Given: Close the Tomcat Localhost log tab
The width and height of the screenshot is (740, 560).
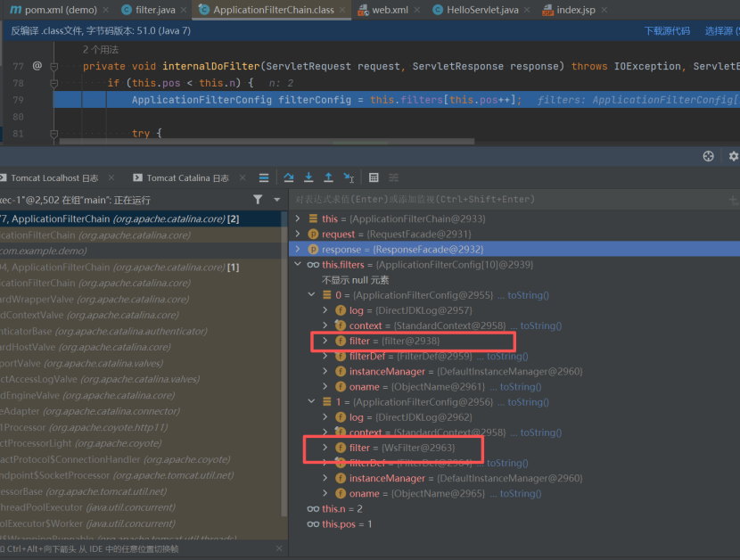Looking at the screenshot, I should (x=111, y=177).
